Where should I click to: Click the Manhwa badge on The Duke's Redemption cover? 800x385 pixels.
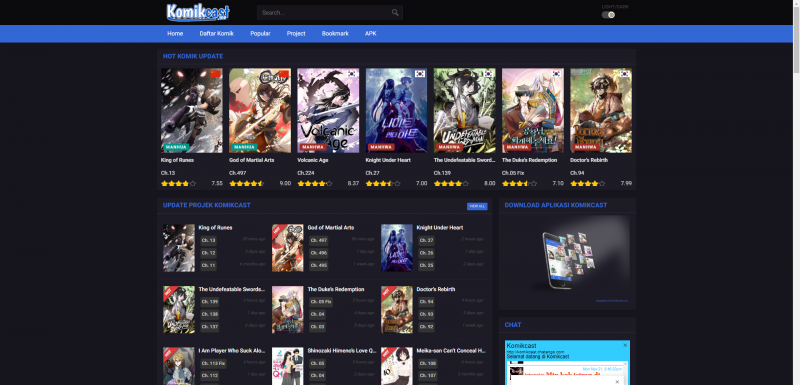[517, 147]
